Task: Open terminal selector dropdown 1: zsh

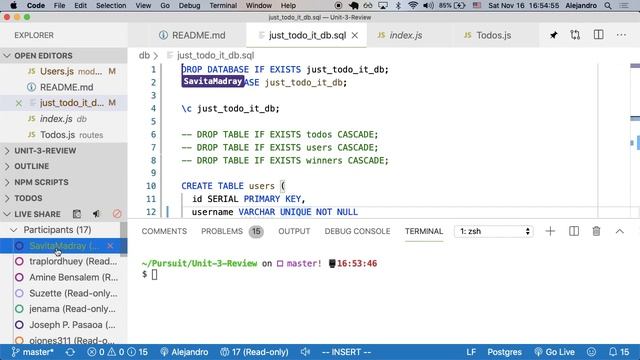Action: click(x=493, y=231)
